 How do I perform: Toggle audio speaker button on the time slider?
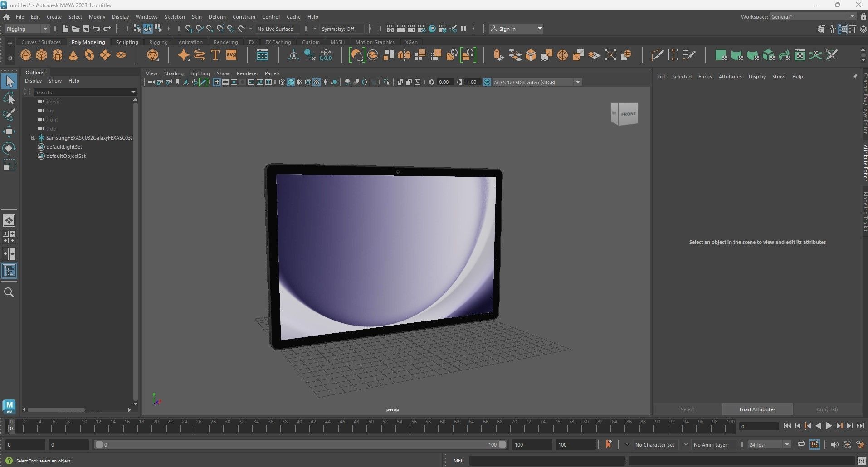[x=834, y=444]
